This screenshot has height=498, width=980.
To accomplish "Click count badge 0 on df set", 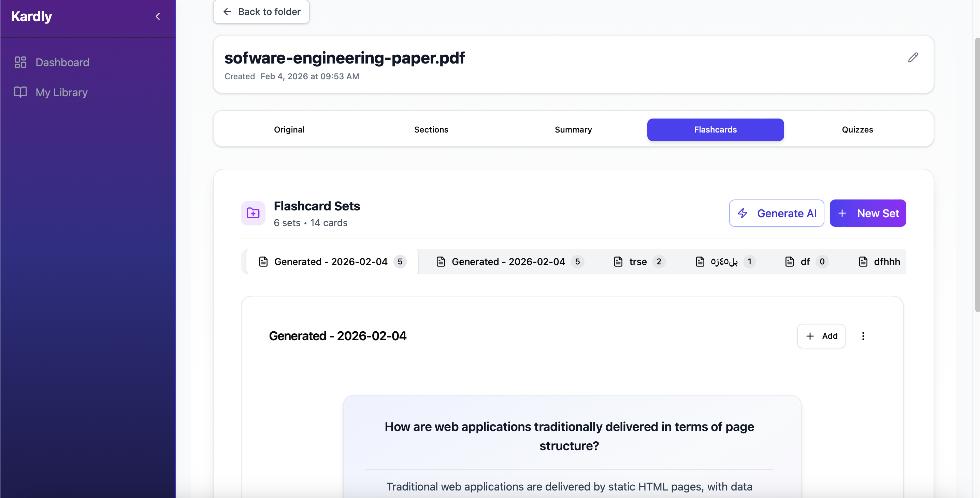I will (x=822, y=262).
